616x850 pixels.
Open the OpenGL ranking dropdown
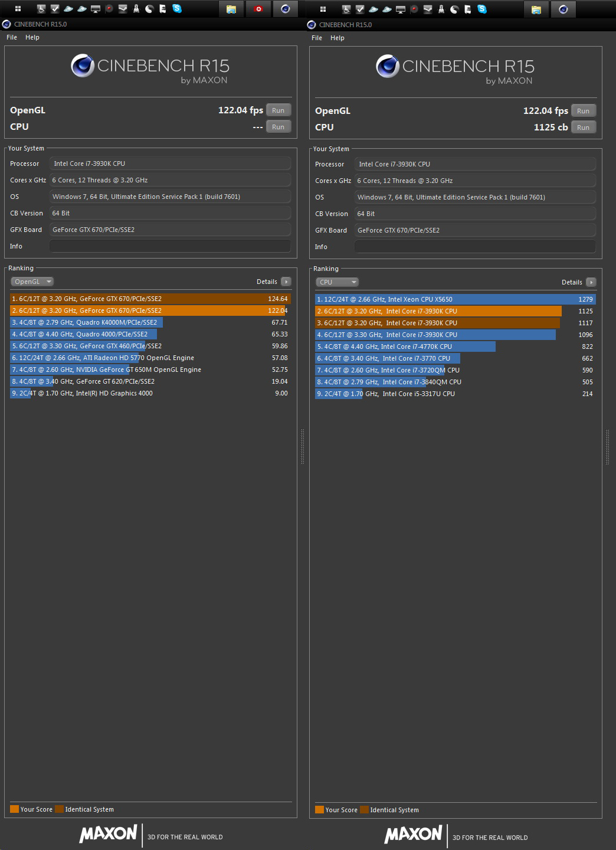[x=33, y=282]
